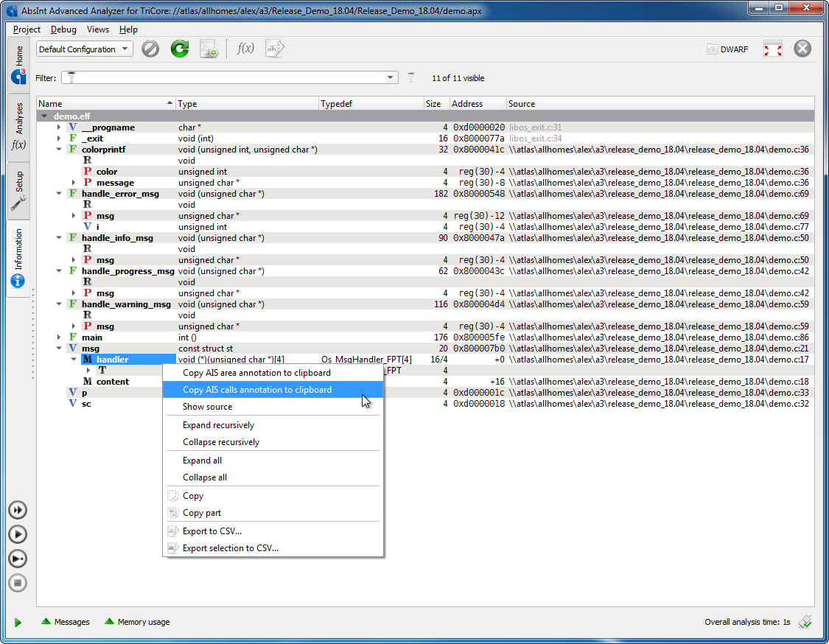Click the step play button in sidebar
Image resolution: width=829 pixels, height=644 pixels.
click(18, 559)
